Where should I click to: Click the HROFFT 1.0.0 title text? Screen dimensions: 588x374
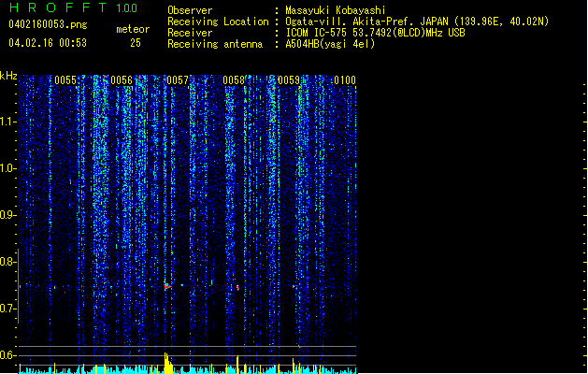coord(74,7)
